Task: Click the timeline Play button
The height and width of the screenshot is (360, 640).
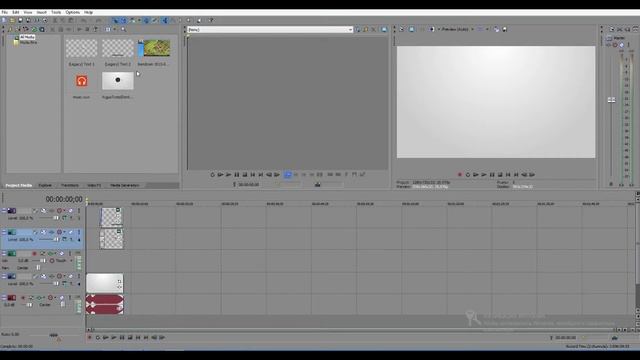Action: pyautogui.click(x=114, y=338)
